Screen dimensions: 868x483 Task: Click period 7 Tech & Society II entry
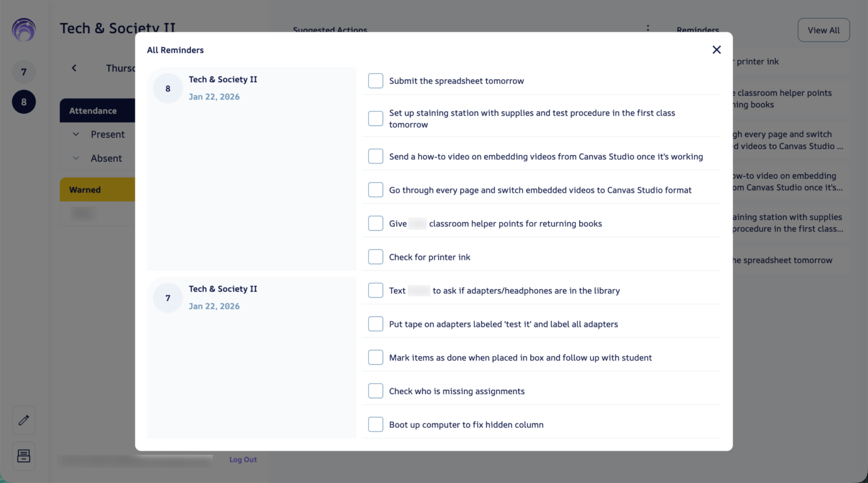(x=223, y=289)
